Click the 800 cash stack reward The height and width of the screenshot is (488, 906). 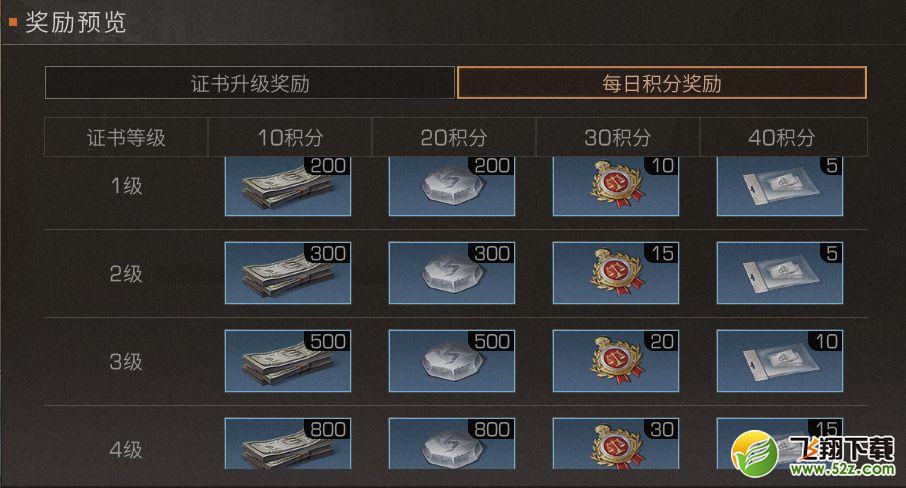click(288, 444)
